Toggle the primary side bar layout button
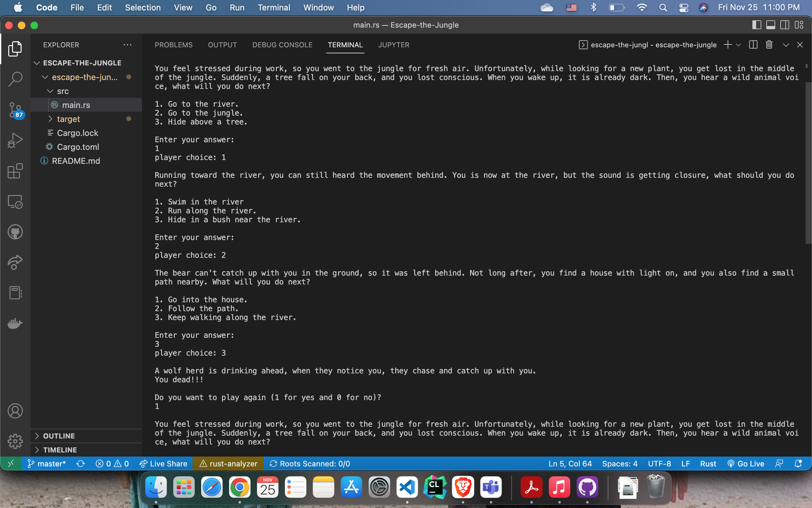Image resolution: width=812 pixels, height=508 pixels. point(756,25)
